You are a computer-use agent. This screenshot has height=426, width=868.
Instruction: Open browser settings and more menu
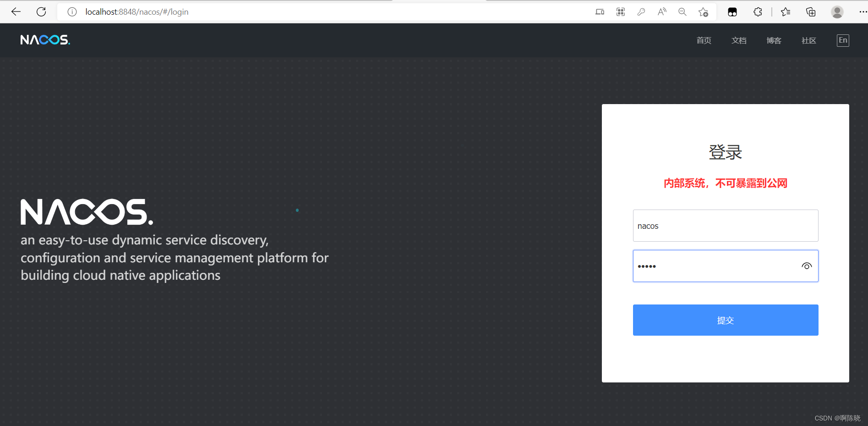863,12
